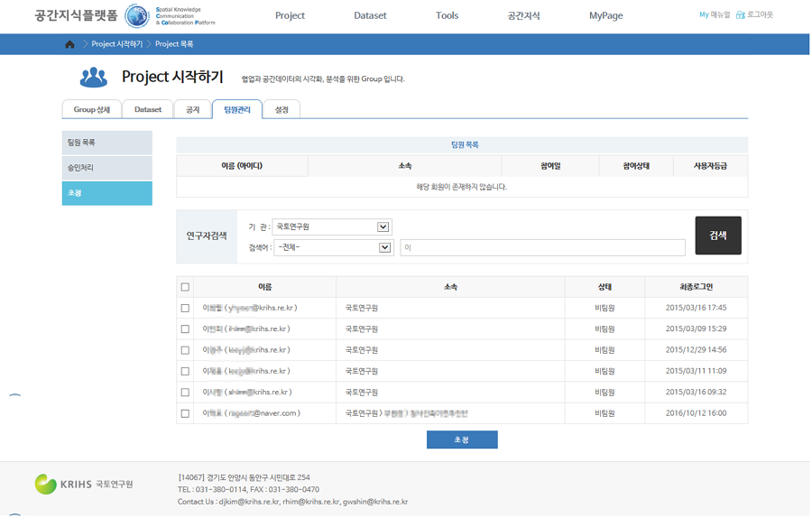Select 팀원 목록 in the left sidebar
The height and width of the screenshot is (518, 812).
coord(107,143)
